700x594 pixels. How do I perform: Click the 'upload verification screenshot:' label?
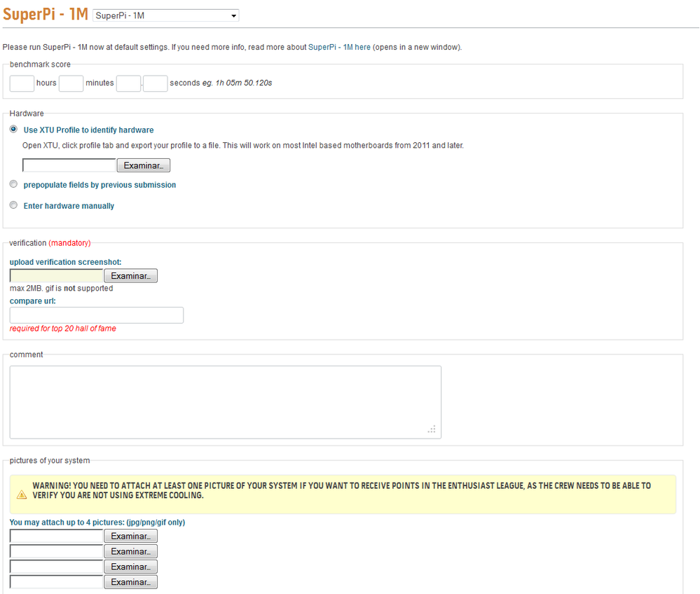coord(66,262)
